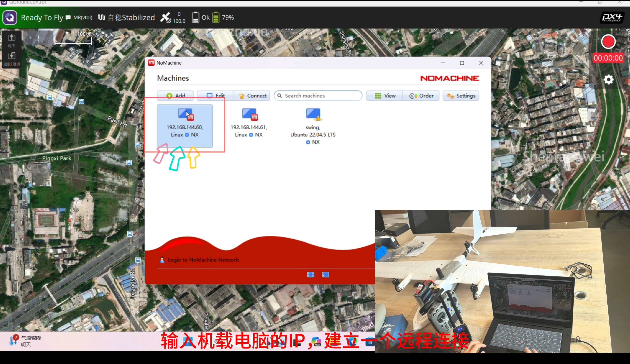Open the gear settings on the map
Viewport: 630px width, 364px height.
[x=609, y=80]
